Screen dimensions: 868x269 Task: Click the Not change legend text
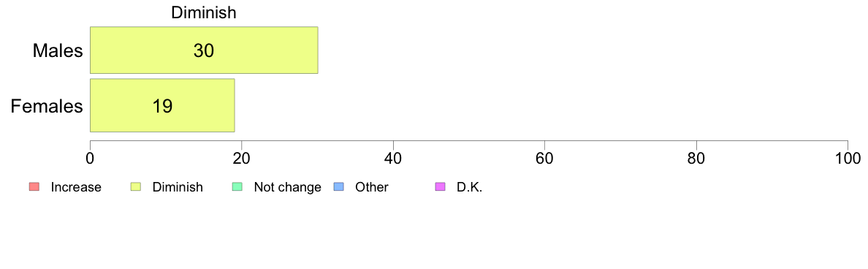click(287, 187)
